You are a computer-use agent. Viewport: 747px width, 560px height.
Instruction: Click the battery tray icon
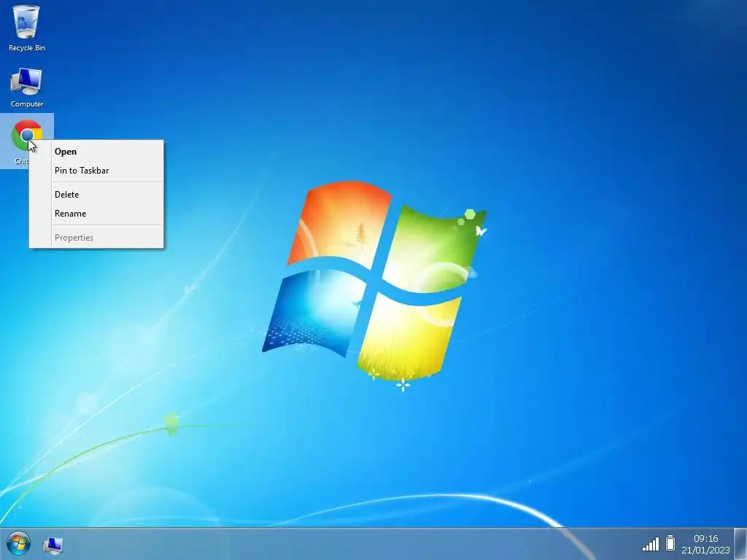click(670, 542)
